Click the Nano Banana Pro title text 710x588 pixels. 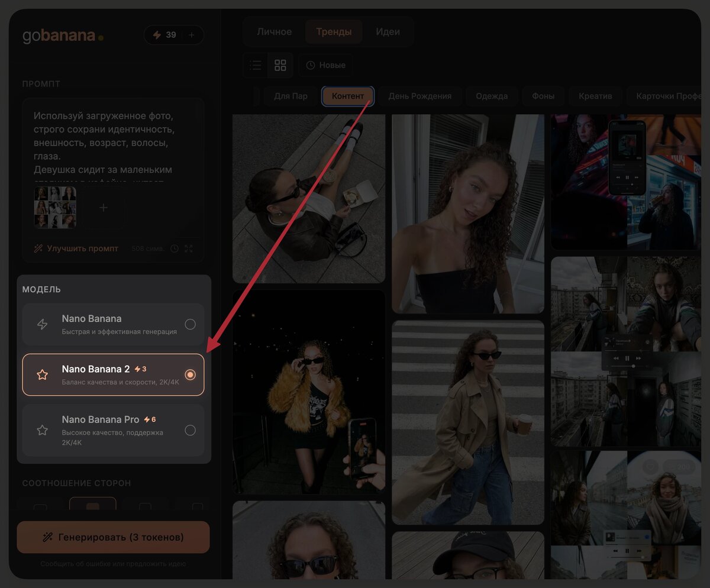[101, 419]
